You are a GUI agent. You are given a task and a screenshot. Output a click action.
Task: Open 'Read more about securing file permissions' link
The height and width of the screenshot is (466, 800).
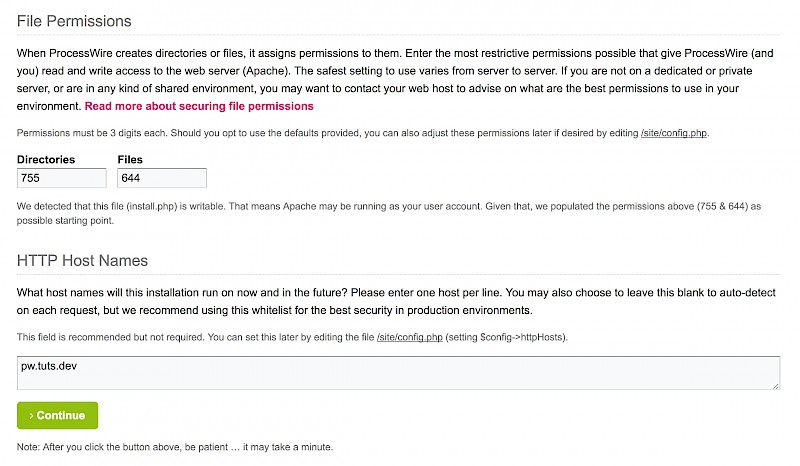click(199, 106)
